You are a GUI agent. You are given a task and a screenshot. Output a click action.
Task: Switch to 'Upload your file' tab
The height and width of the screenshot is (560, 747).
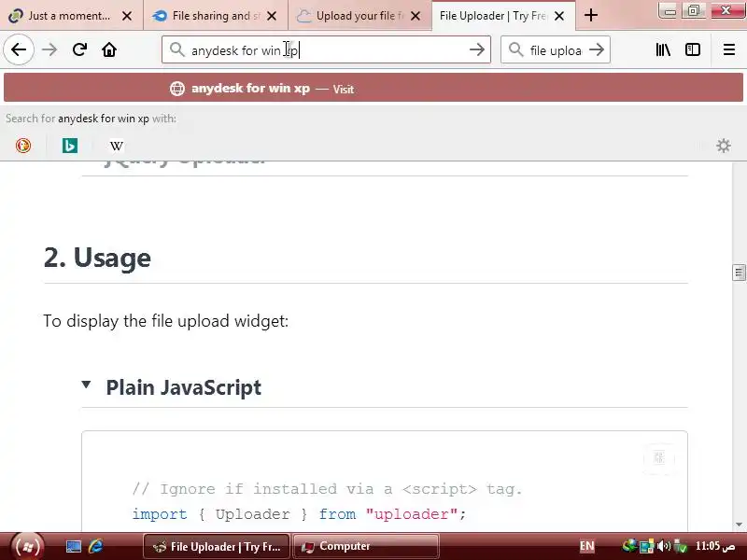359,16
